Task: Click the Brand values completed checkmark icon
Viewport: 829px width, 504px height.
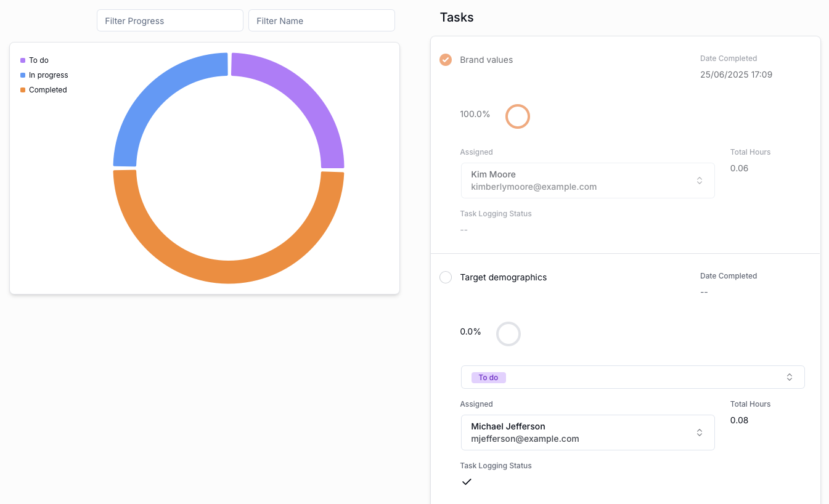Action: pyautogui.click(x=446, y=60)
